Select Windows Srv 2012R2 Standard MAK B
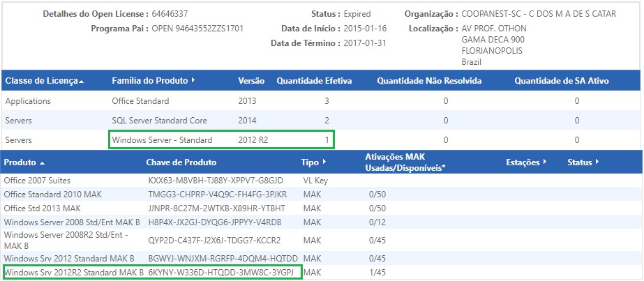This screenshot has width=644, height=281. coord(74,272)
